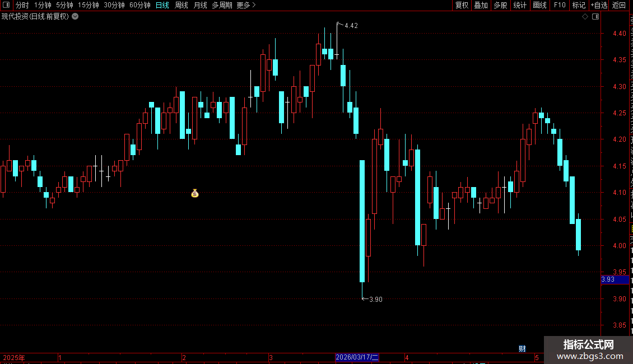This screenshot has height=364, width=633.
Task: Click the 画线 drawing tools button
Action: coord(540,5)
